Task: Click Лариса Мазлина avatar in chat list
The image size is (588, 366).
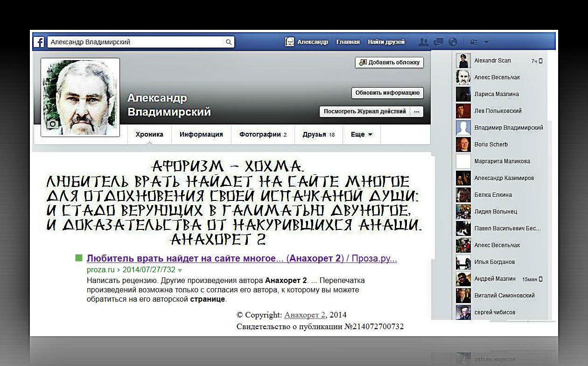Action: pos(463,94)
